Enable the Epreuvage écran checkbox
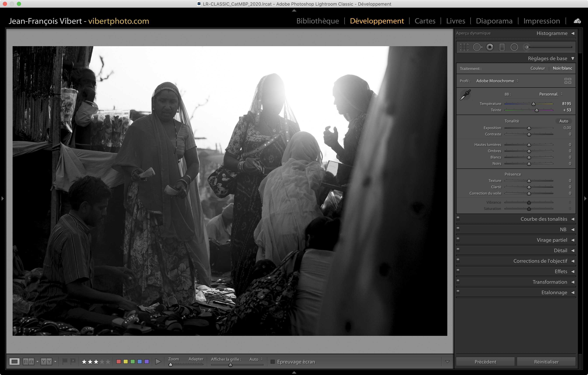 (273, 362)
